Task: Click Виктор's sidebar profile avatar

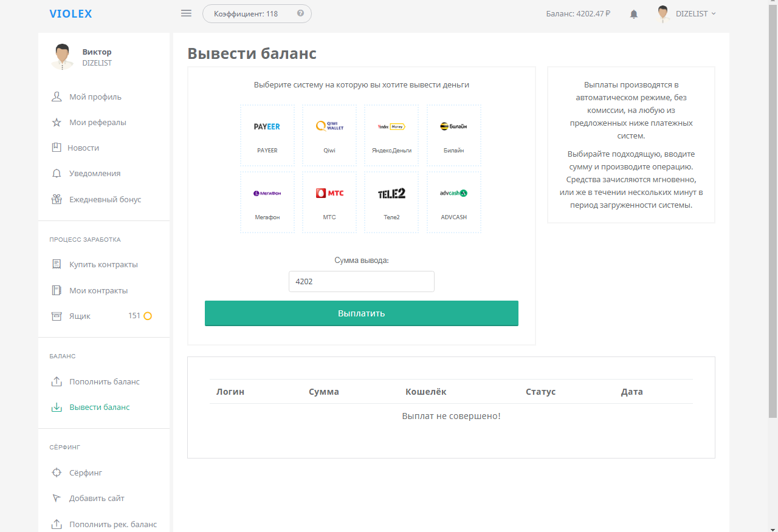Action: point(62,57)
